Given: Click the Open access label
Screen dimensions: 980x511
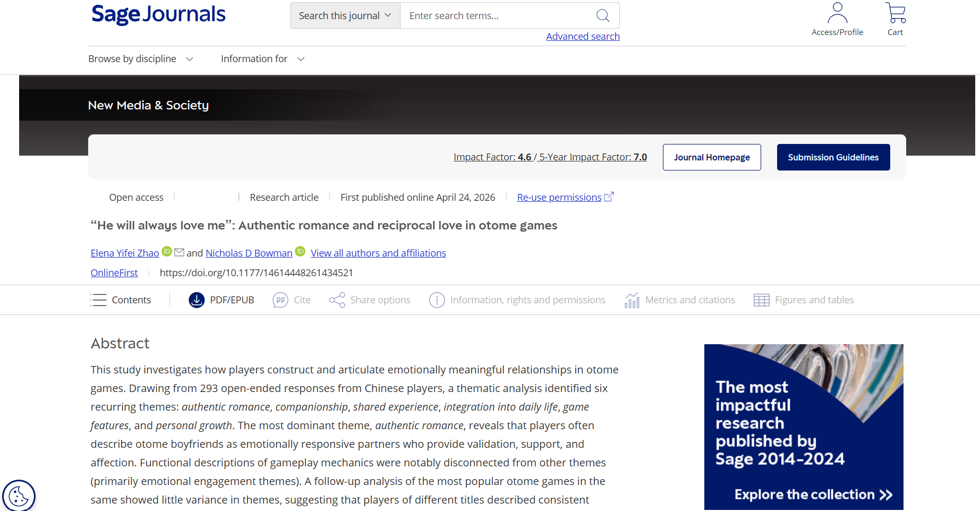Looking at the screenshot, I should point(137,198).
